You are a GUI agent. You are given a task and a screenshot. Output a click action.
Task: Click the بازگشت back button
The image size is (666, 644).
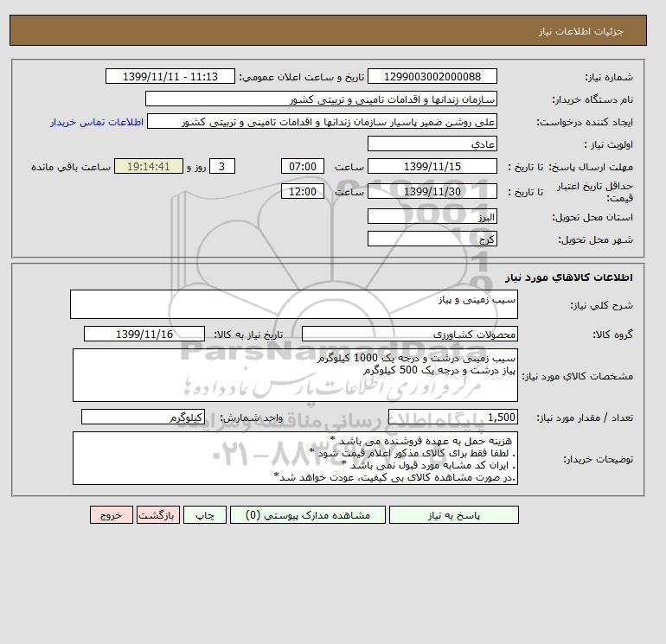(x=158, y=515)
